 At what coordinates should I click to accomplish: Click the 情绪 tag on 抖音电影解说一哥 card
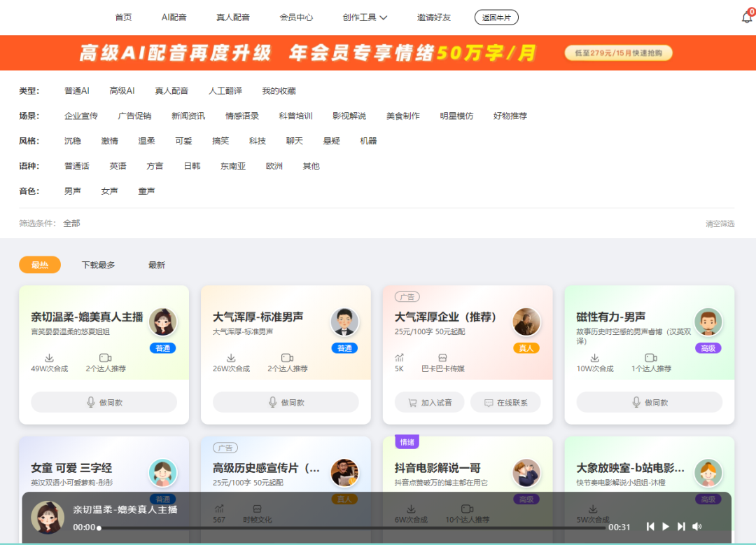(x=407, y=442)
